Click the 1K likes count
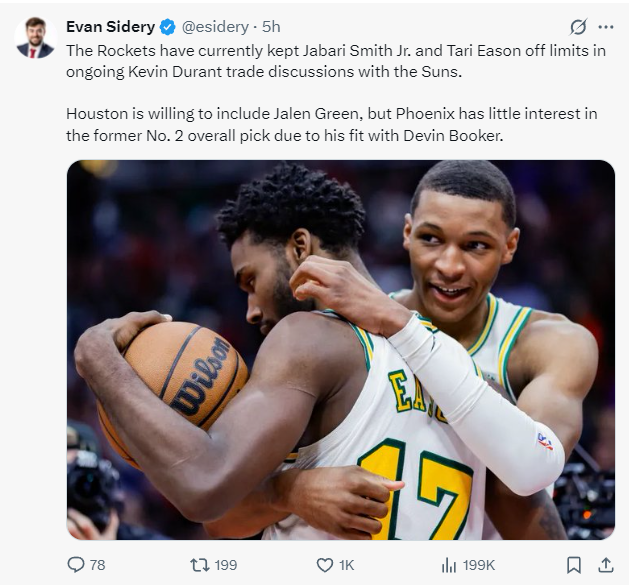 pos(346,565)
